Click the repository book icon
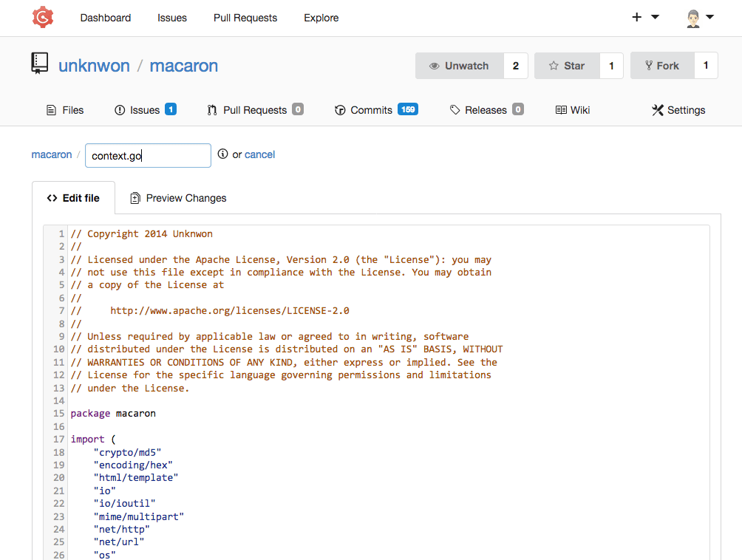This screenshot has height=560, width=742. (x=40, y=64)
